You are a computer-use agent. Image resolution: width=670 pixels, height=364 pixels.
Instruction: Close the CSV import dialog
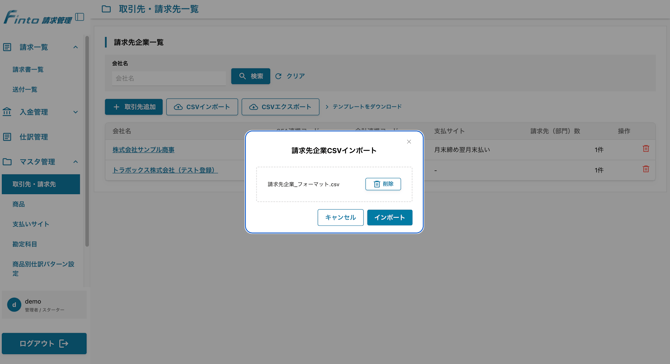[x=409, y=142]
